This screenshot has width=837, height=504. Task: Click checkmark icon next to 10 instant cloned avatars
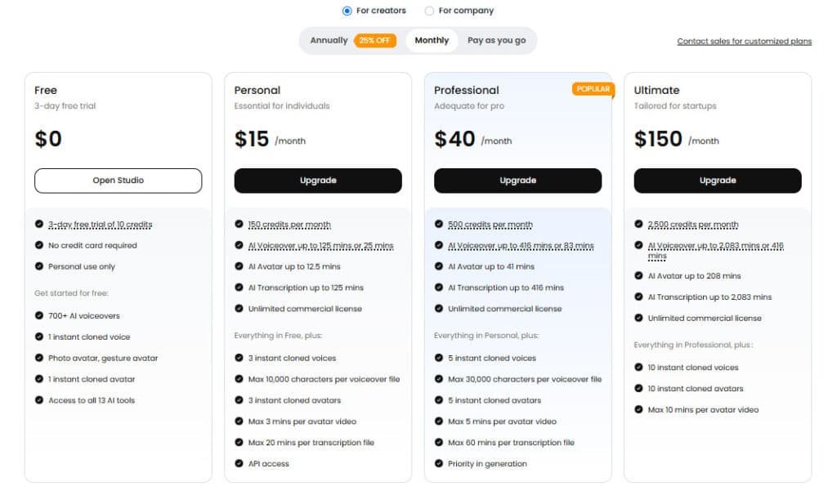click(638, 389)
